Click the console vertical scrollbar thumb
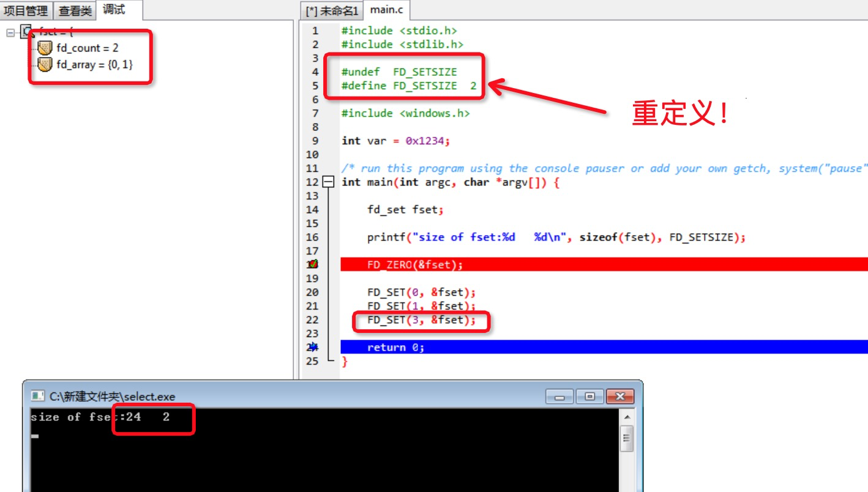The height and width of the screenshot is (492, 868). [x=626, y=438]
